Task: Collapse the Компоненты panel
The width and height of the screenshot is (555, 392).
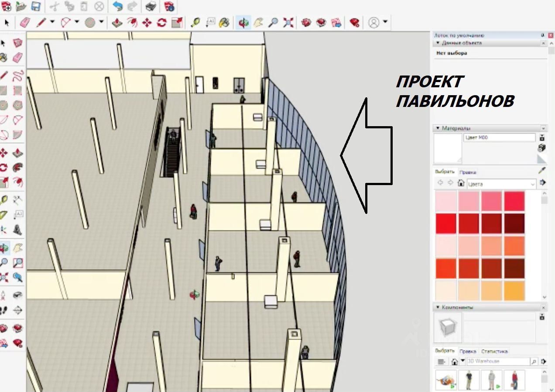Action: [x=438, y=307]
